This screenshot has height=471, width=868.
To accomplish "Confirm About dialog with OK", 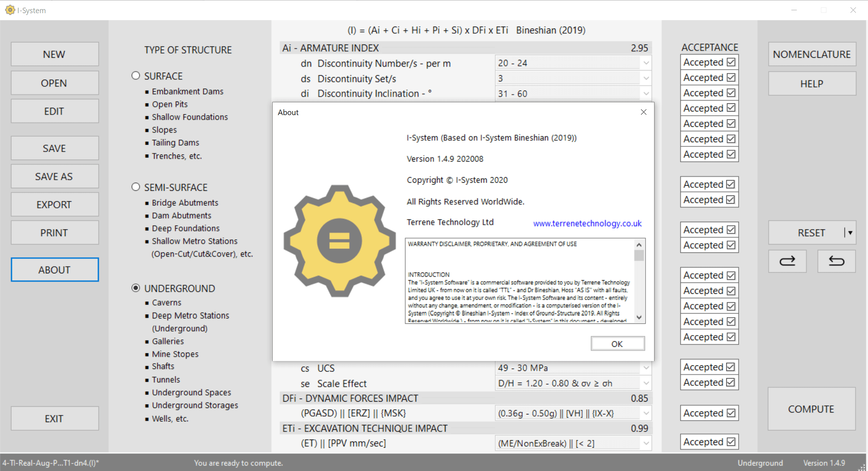I will [x=618, y=344].
